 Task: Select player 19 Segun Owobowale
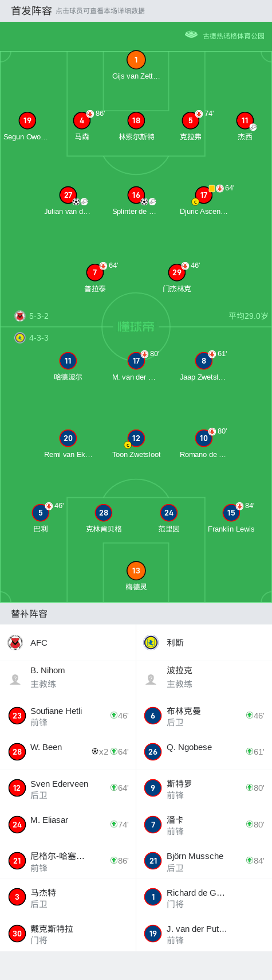(x=27, y=120)
